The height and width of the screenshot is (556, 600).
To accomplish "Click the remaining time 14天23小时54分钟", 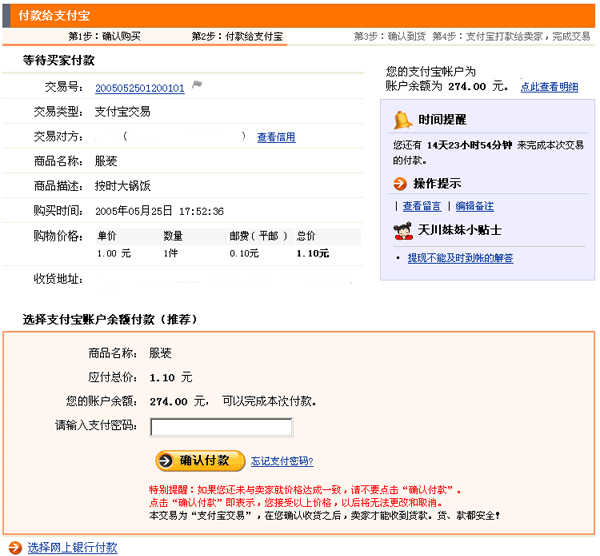I will (x=470, y=145).
